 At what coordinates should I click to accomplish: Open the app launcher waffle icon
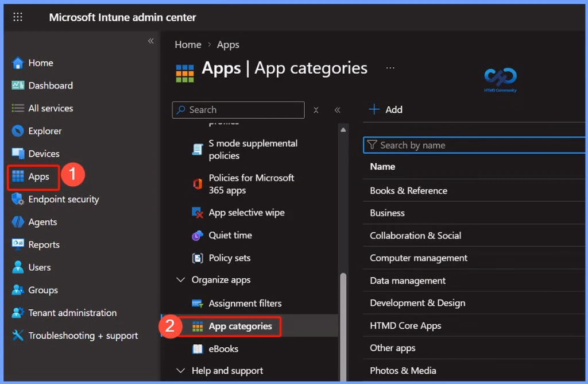point(18,17)
